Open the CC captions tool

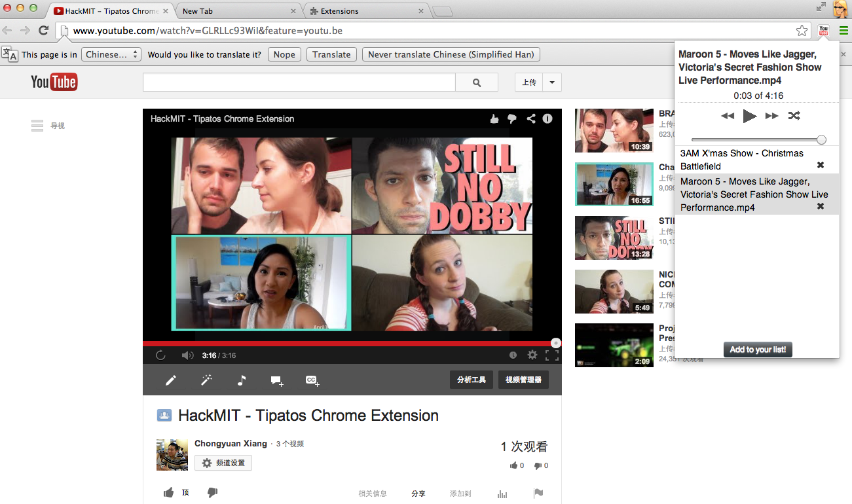[x=312, y=380]
